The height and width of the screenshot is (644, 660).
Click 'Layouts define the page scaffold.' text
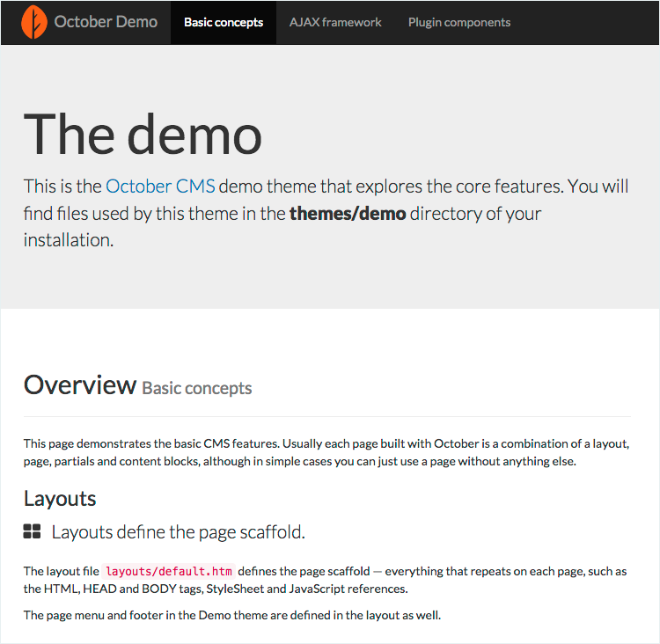[x=178, y=532]
